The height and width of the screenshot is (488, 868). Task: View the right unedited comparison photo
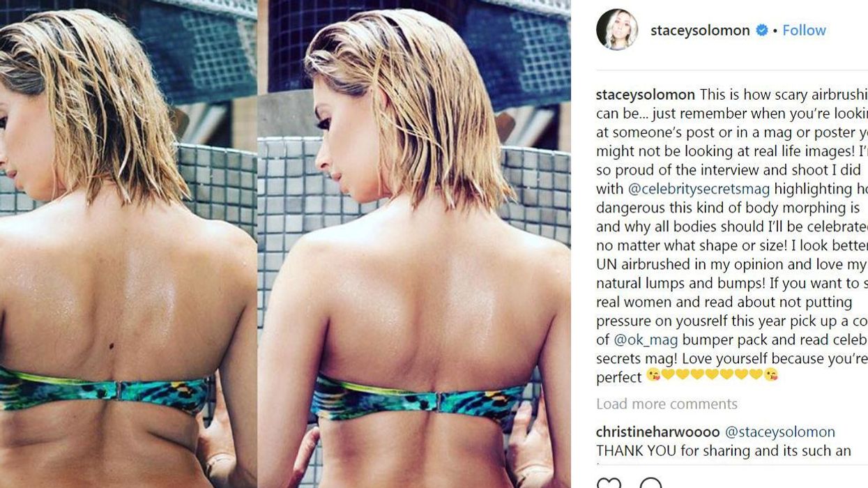coord(414,244)
